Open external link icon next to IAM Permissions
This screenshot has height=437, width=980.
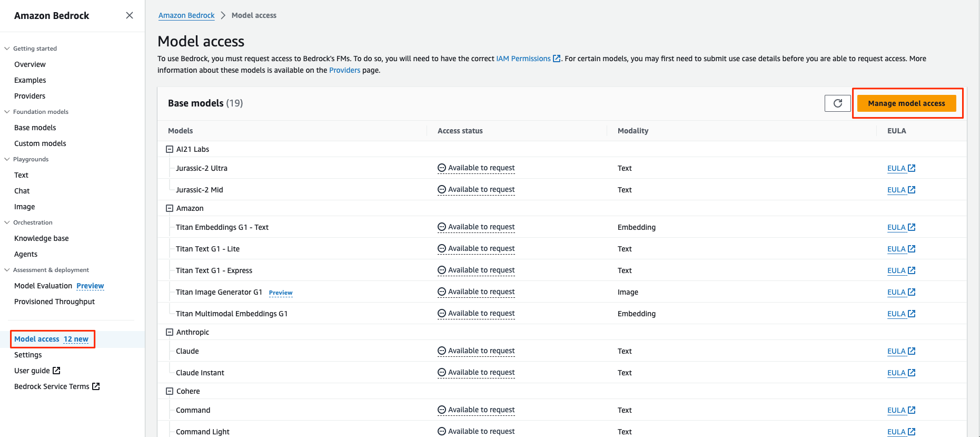click(557, 59)
